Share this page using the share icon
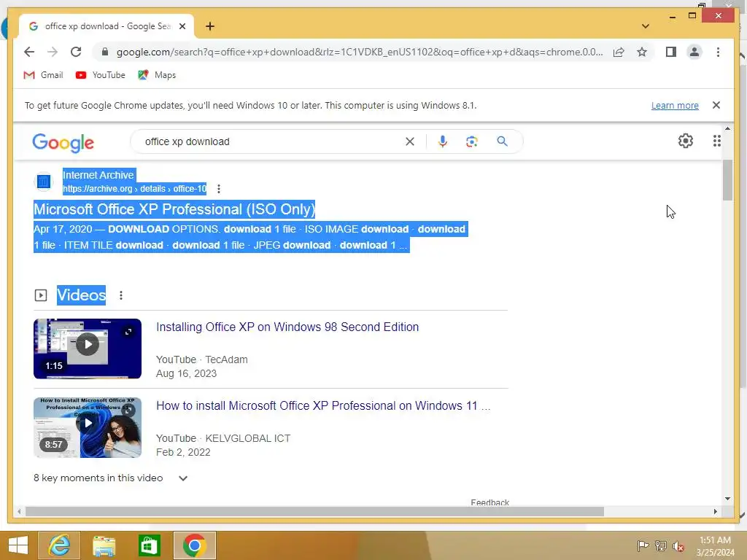747x560 pixels. [619, 52]
